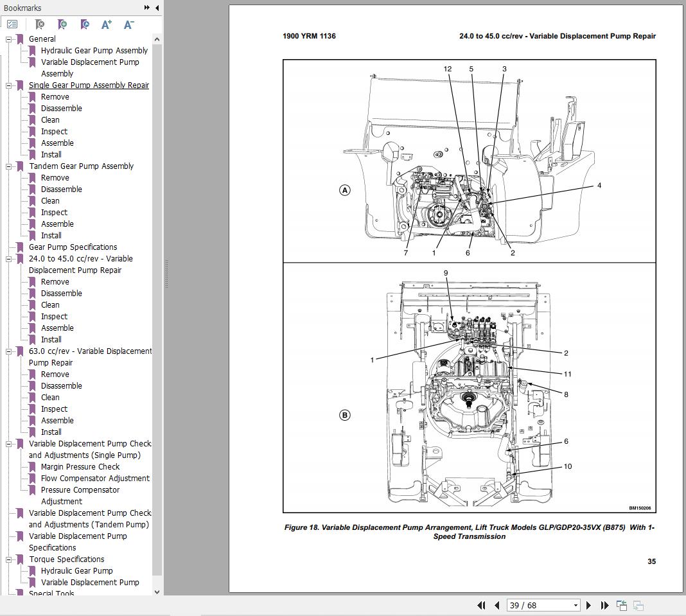Select Inspect under 24.0 to 45.0 cc/rev
The height and width of the screenshot is (616, 686).
[x=54, y=316]
